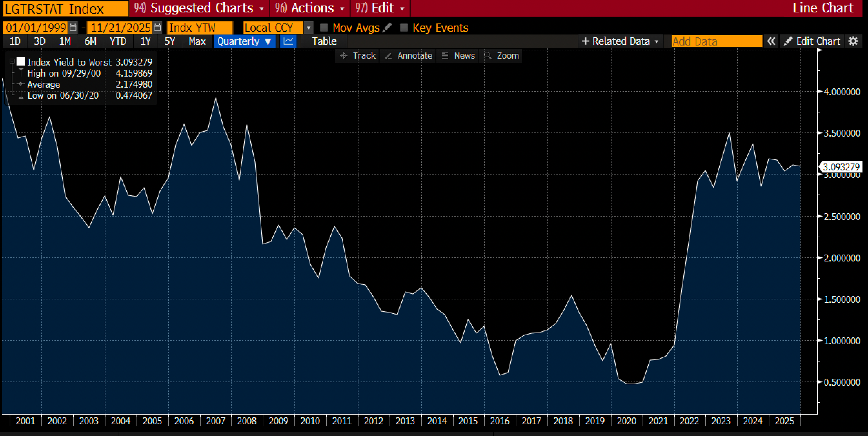Click the Add Data input field

716,41
